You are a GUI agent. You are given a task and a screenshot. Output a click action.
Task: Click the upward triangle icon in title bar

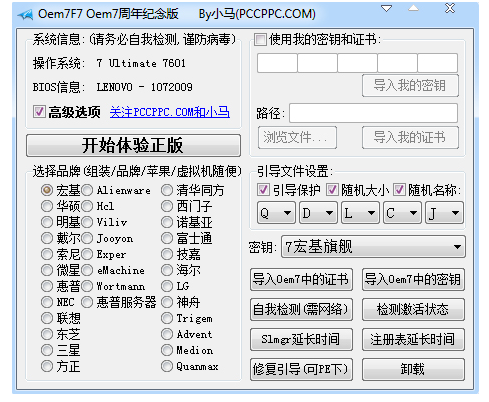(x=413, y=8)
